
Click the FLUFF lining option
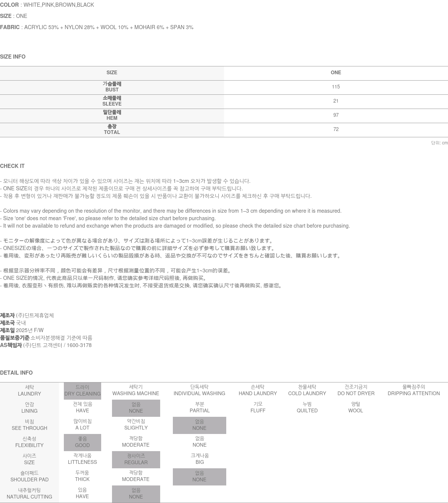[258, 407]
